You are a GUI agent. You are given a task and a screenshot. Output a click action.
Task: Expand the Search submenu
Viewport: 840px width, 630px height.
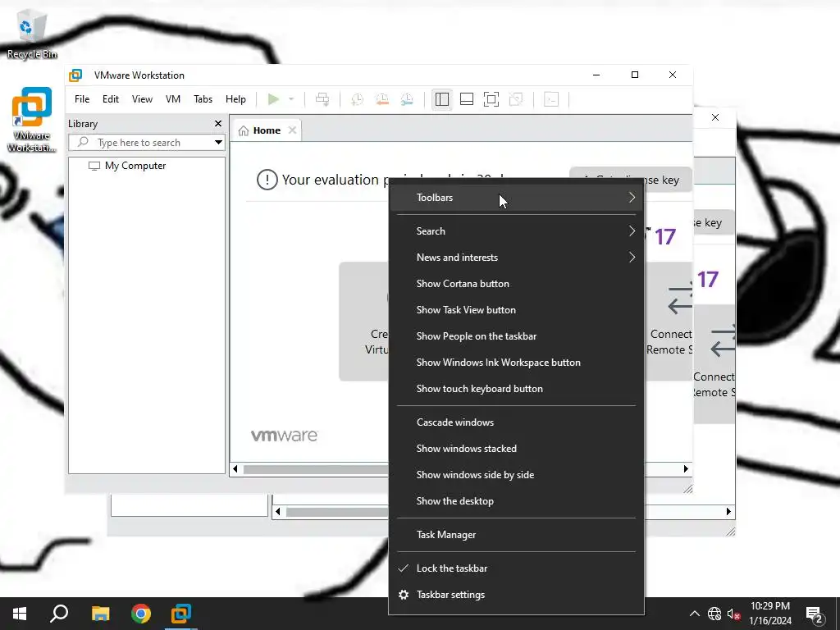coord(517,231)
